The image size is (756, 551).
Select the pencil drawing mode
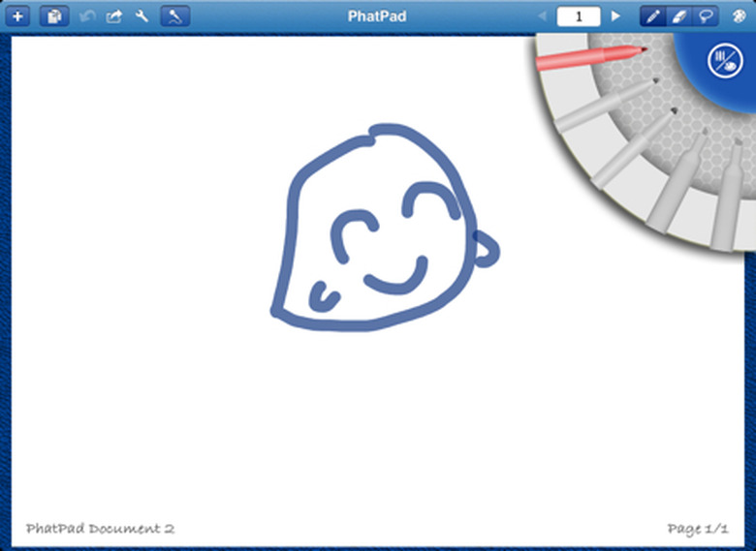(x=655, y=16)
